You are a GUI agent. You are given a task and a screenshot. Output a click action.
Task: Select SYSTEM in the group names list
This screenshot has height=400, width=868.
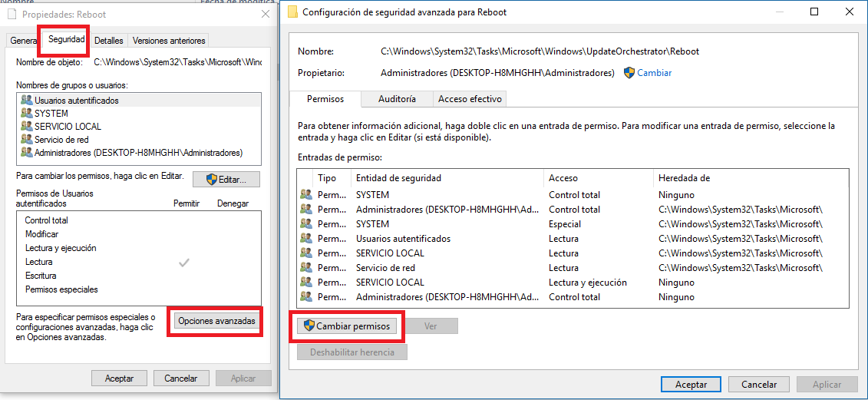[139, 114]
